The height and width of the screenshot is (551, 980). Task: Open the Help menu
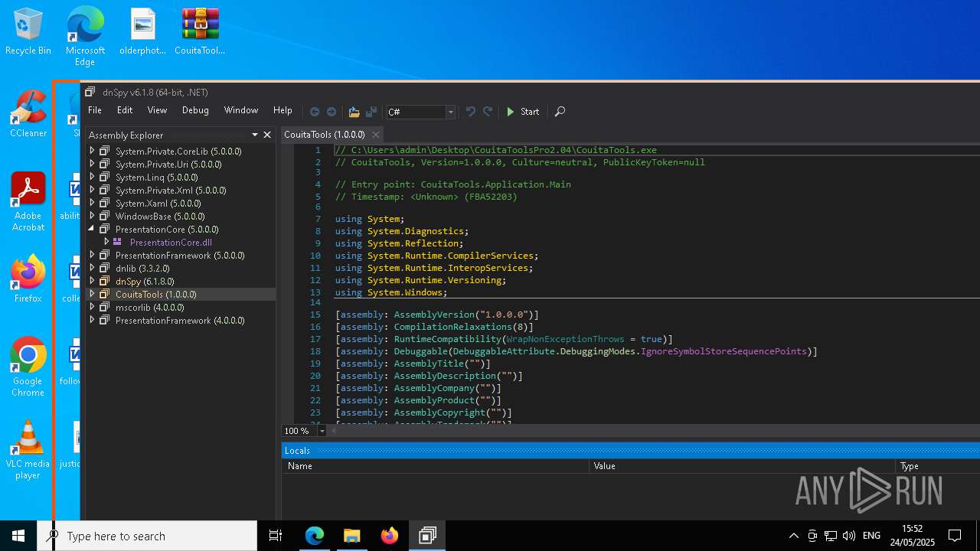tap(283, 110)
